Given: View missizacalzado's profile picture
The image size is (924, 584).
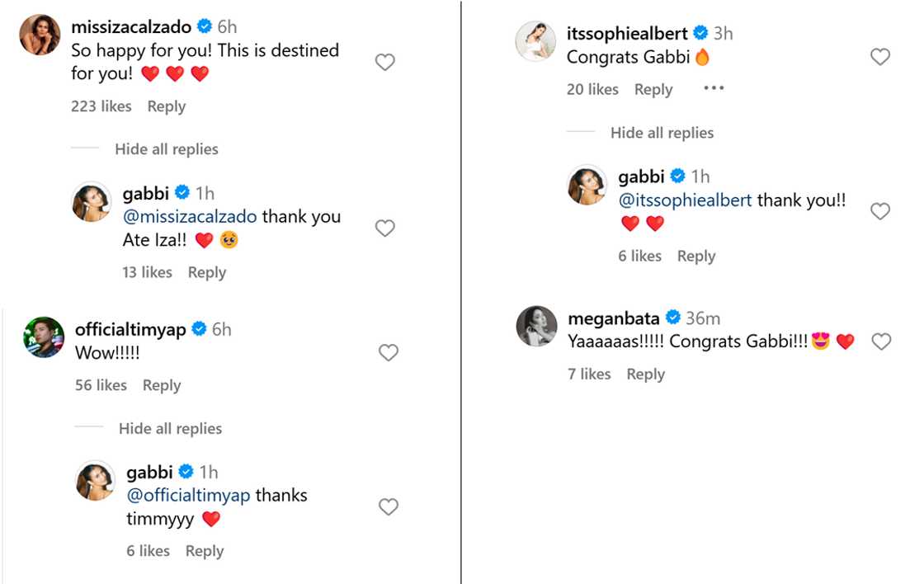Looking at the screenshot, I should pyautogui.click(x=40, y=35).
